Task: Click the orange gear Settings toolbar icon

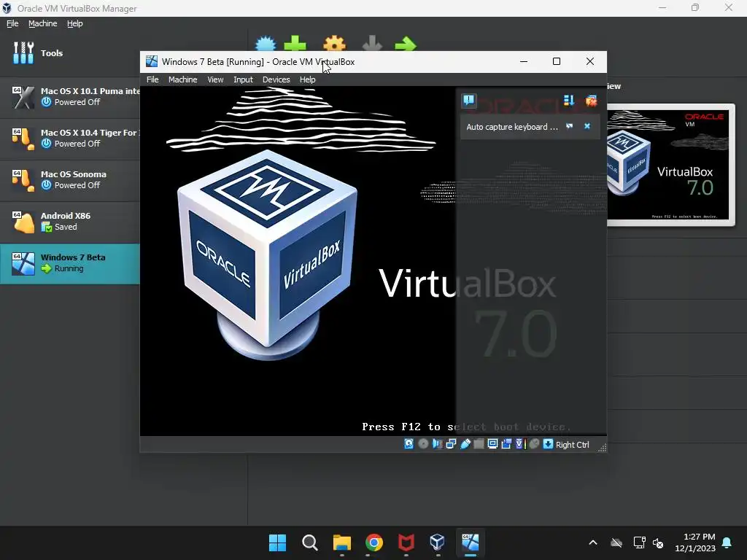Action: click(x=334, y=43)
